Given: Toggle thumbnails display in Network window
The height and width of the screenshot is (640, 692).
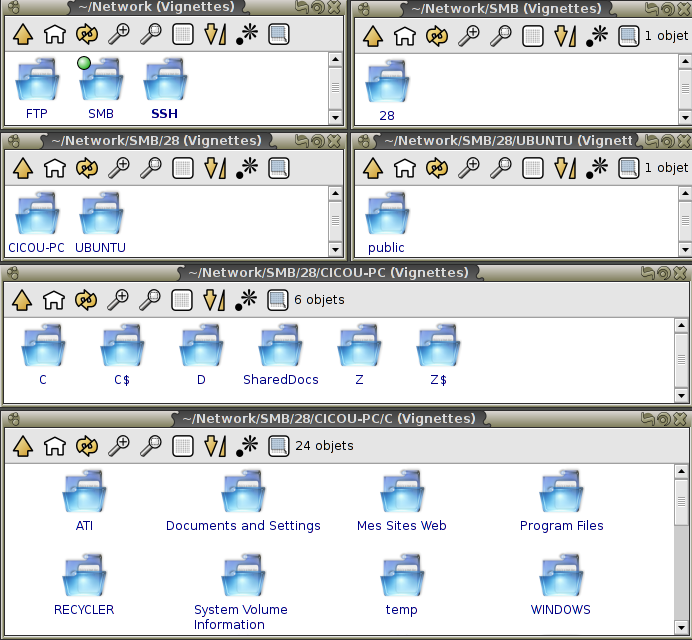Looking at the screenshot, I should point(279,34).
